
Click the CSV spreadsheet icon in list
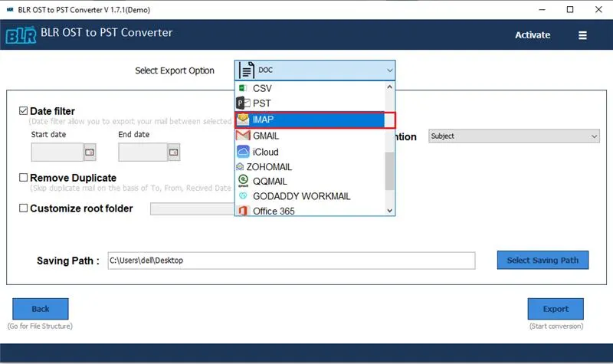pos(243,88)
